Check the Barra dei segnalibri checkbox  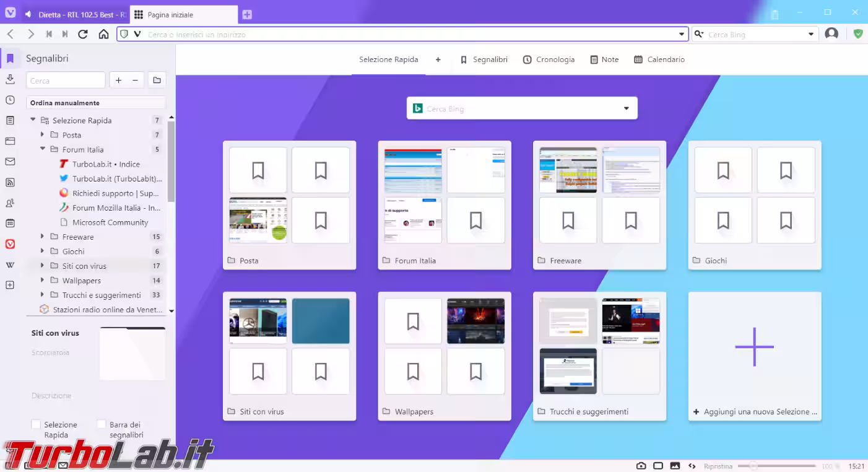coord(102,424)
